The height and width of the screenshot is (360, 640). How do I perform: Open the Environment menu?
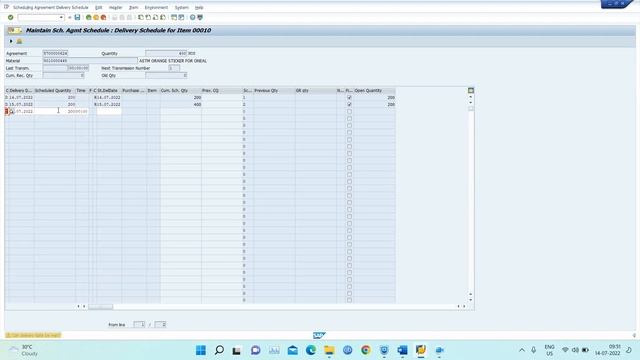156,7
